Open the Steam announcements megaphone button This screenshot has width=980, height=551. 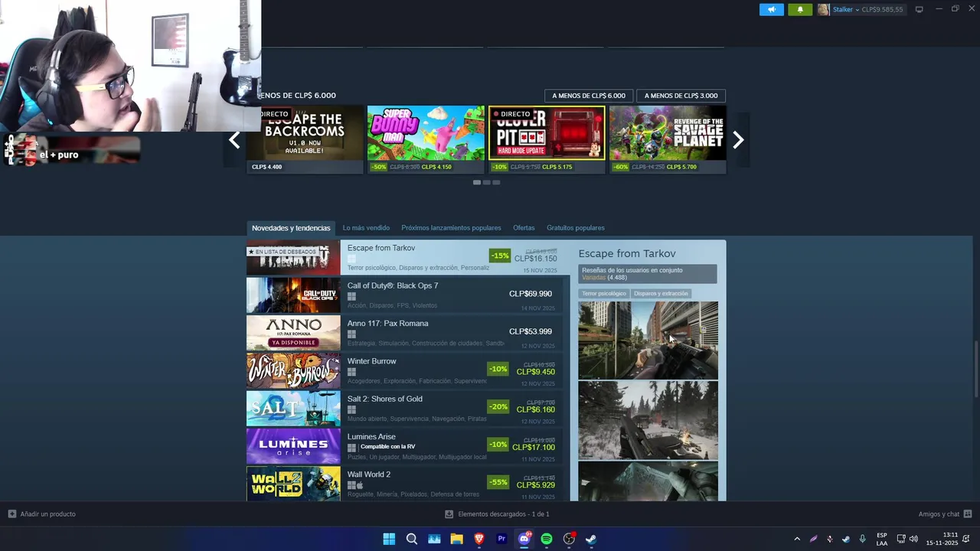coord(771,9)
